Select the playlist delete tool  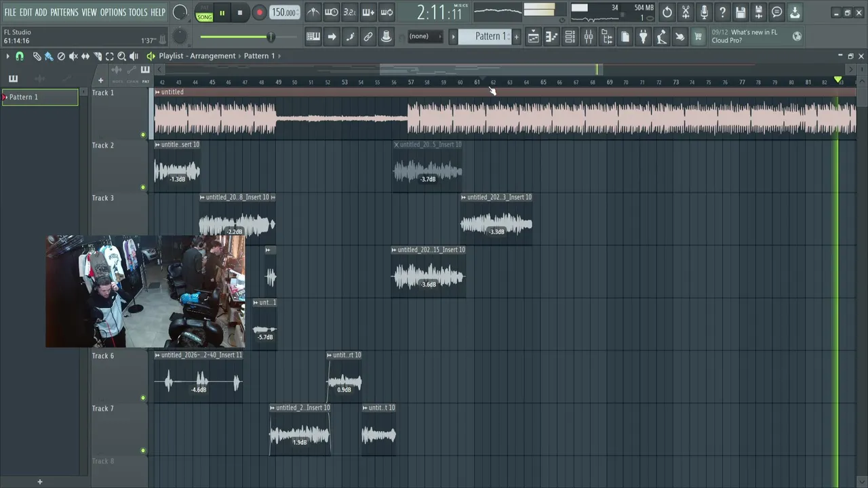pos(61,56)
